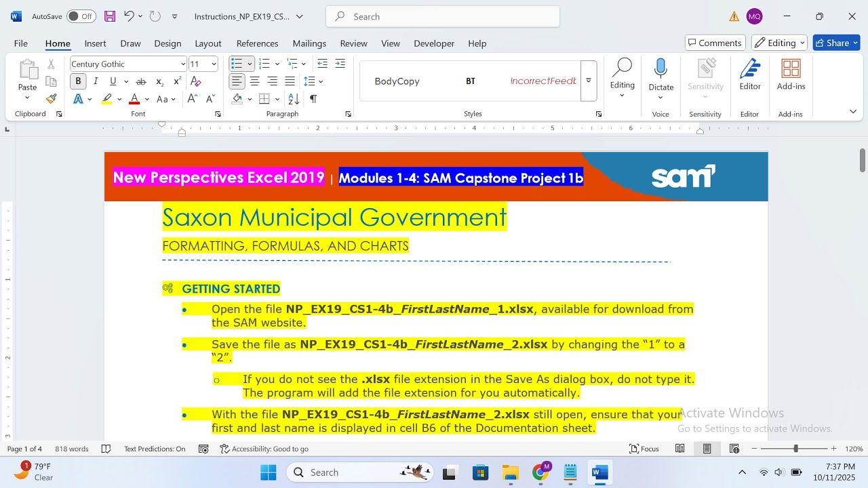
Task: Click the macro recording status icon
Action: click(203, 449)
